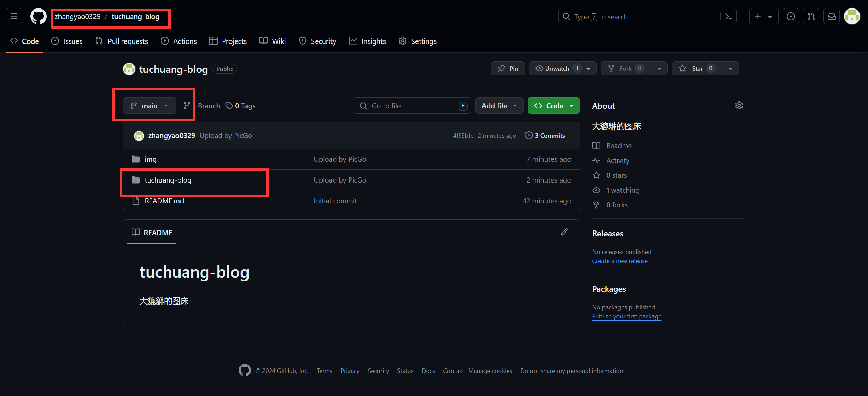The image size is (868, 396).
Task: Go to GitHub home via Octocat logo
Action: pos(38,16)
